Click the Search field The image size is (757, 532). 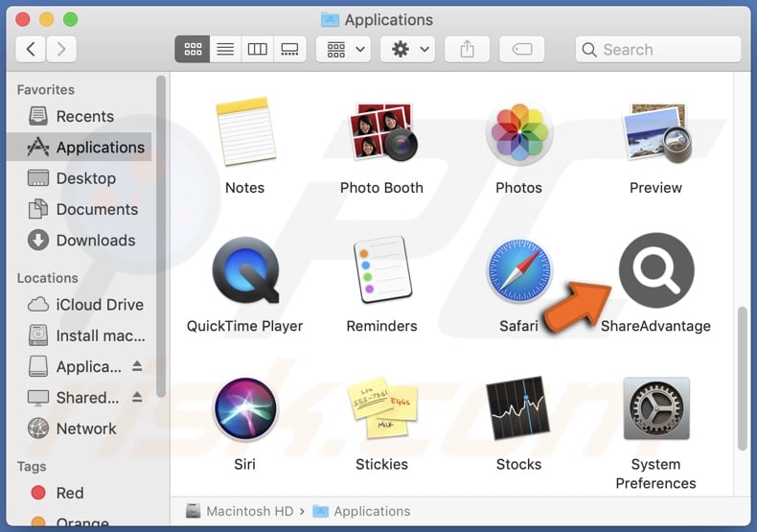(x=658, y=49)
